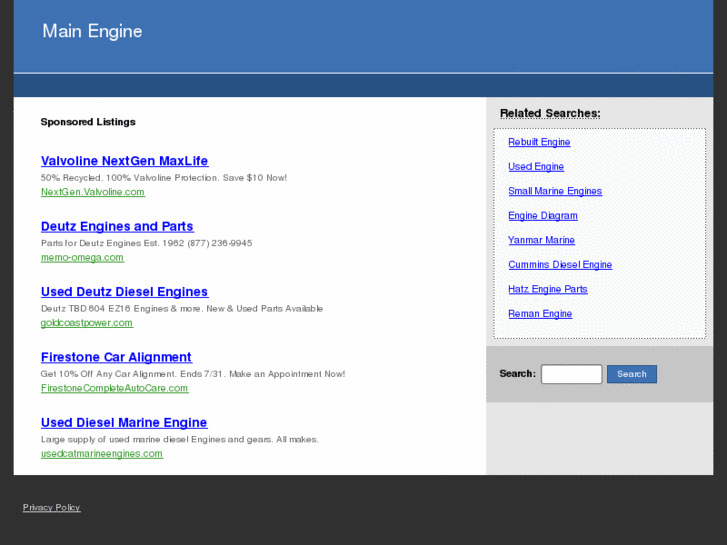Click the Related Searches heading
This screenshot has width=727, height=545.
coord(550,113)
